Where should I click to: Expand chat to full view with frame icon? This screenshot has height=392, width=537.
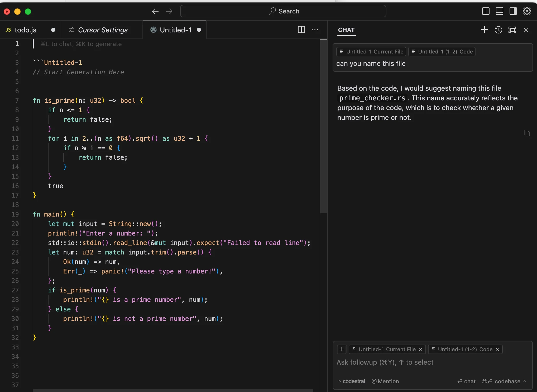coord(512,30)
